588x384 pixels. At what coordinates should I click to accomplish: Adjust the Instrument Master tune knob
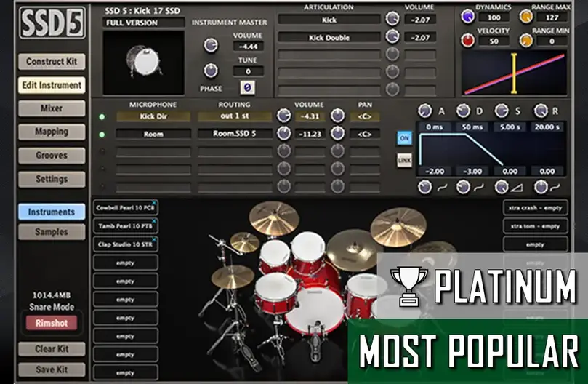pyautogui.click(x=211, y=71)
